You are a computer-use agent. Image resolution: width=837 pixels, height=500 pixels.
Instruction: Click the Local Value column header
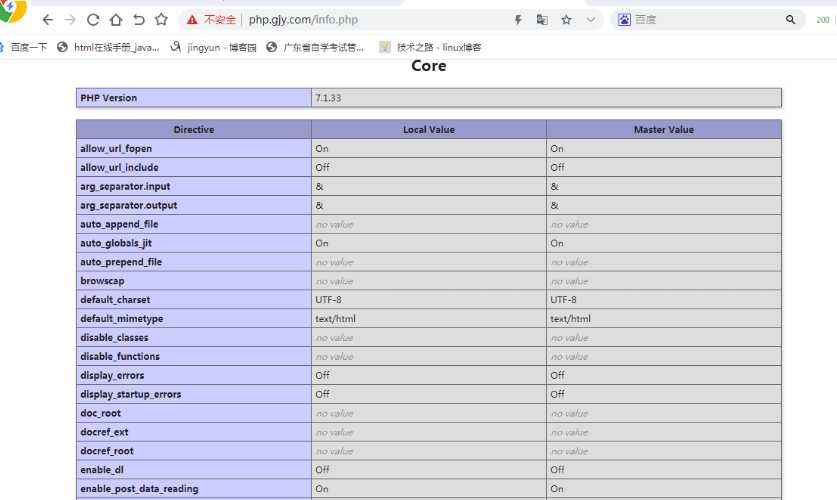pos(429,130)
